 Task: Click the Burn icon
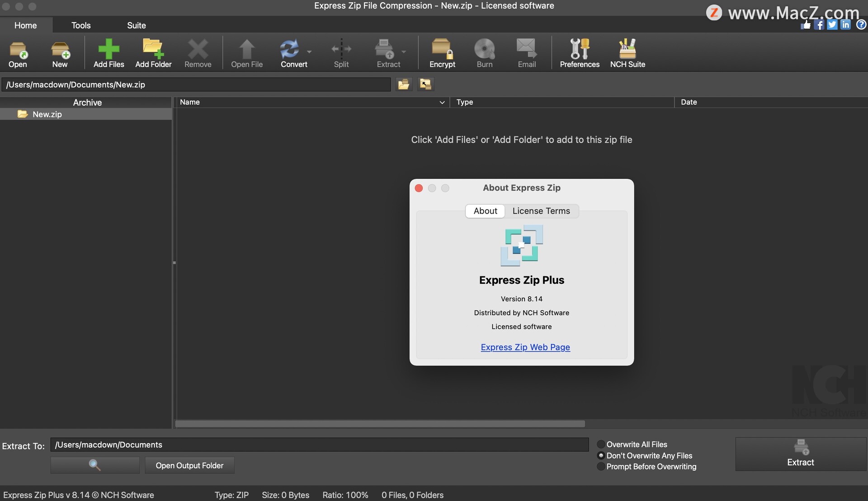tap(485, 52)
